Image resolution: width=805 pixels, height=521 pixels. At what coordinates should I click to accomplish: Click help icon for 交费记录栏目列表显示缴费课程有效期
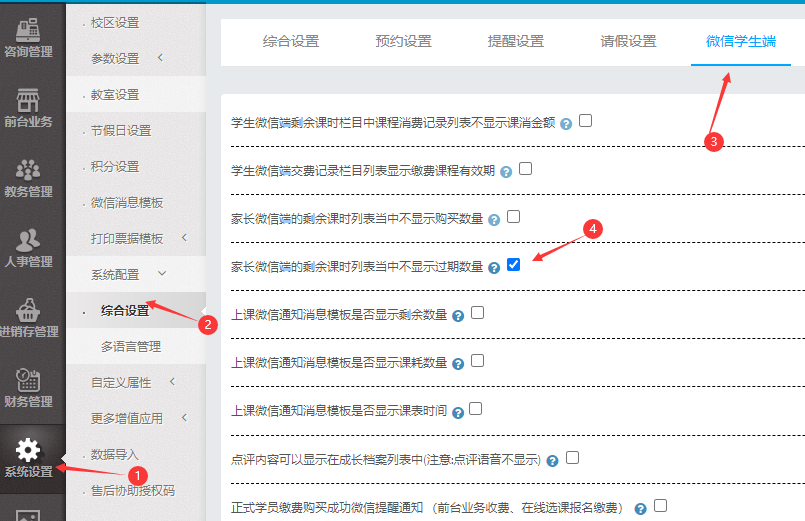coord(506,172)
